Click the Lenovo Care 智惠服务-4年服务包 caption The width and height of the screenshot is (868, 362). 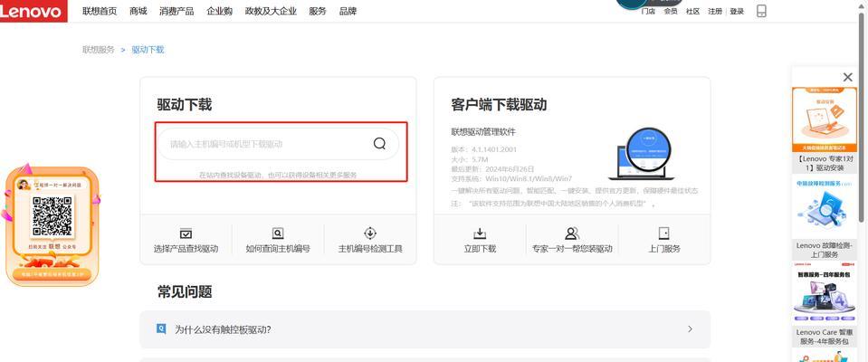(x=825, y=337)
